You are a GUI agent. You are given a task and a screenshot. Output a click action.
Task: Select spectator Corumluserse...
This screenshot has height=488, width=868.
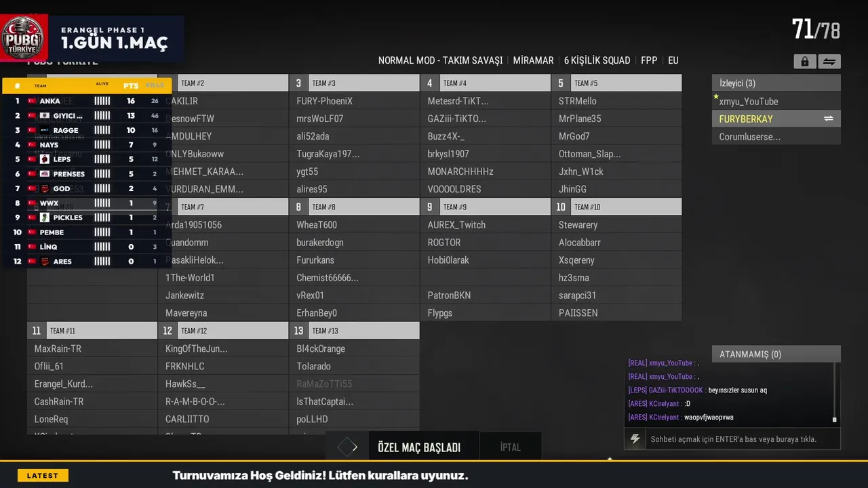(776, 136)
